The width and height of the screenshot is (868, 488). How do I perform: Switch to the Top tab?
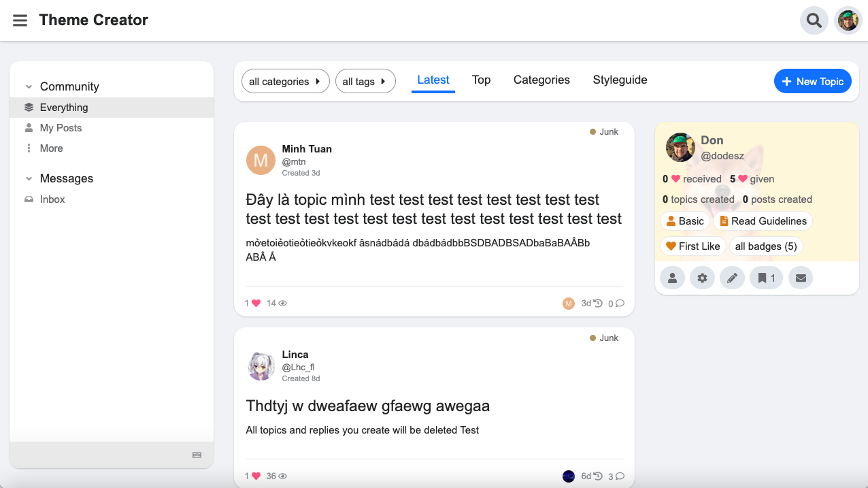coord(481,80)
